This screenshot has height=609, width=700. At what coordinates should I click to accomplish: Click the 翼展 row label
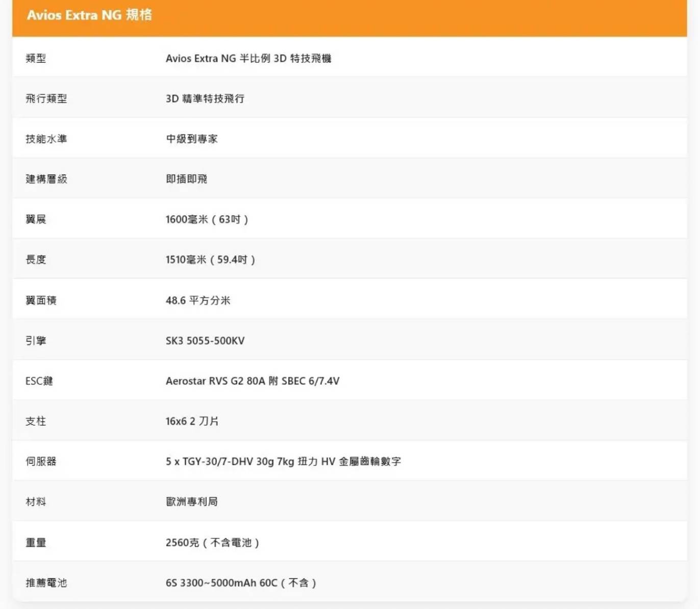point(36,220)
